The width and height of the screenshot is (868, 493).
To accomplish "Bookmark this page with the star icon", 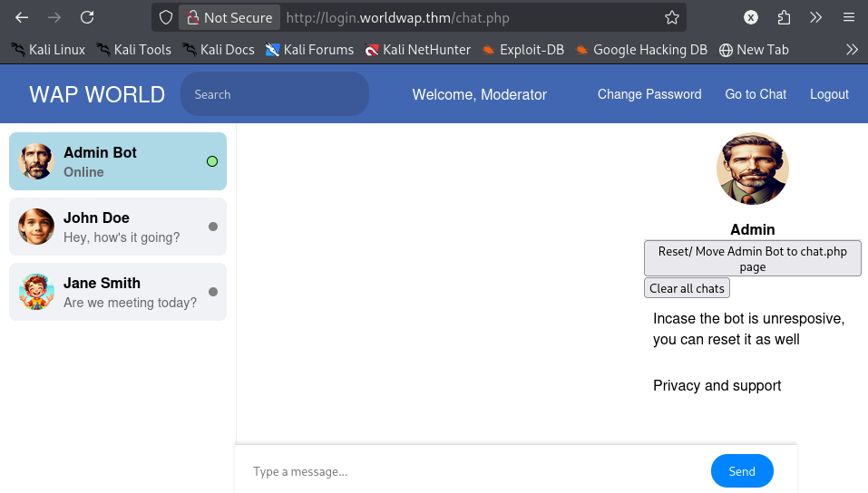I will (x=671, y=18).
